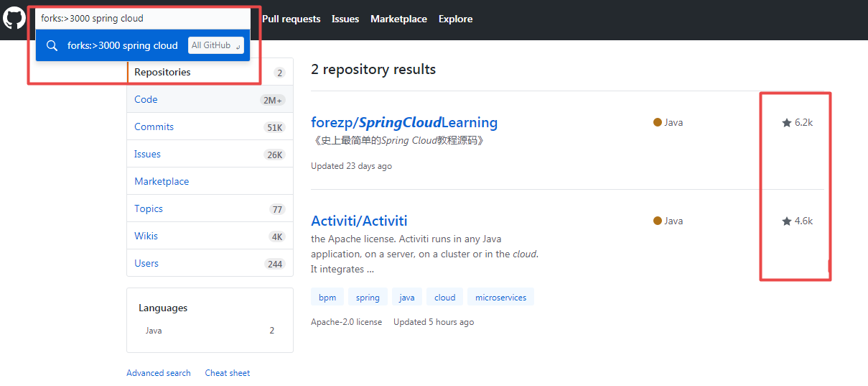Open Marketplace in the top navigation bar

[398, 19]
